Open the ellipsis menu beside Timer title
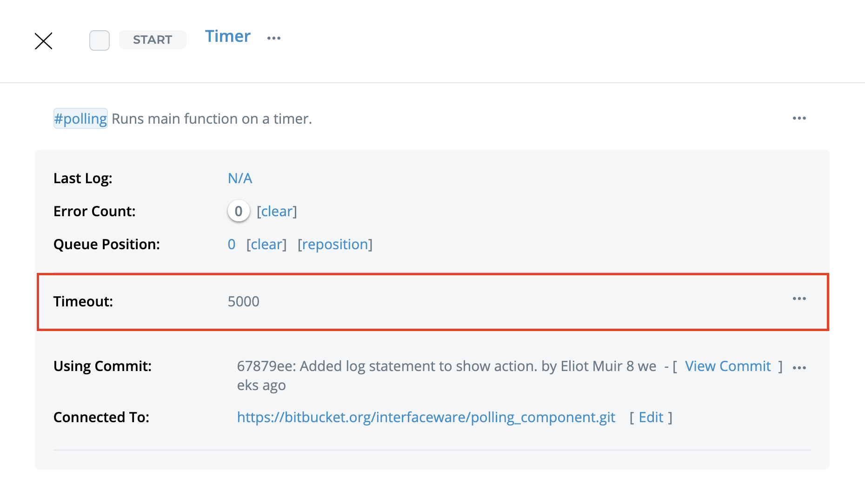This screenshot has height=504, width=865. [274, 38]
